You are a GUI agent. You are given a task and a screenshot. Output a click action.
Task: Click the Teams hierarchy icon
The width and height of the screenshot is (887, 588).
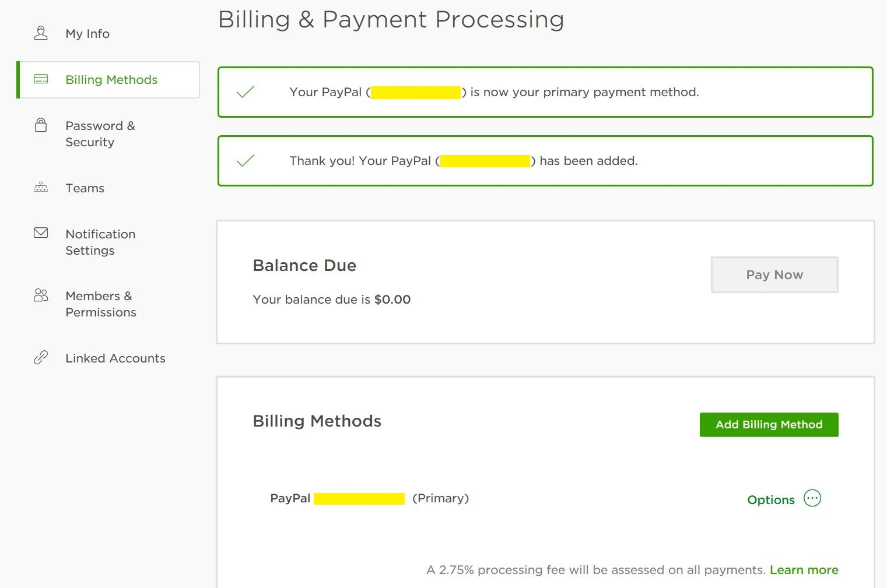click(x=41, y=187)
